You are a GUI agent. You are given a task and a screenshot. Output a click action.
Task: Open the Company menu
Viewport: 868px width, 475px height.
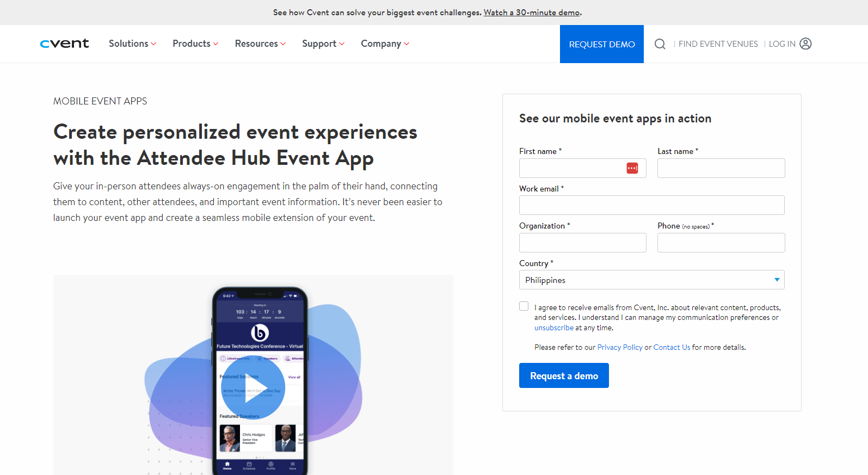pos(385,44)
